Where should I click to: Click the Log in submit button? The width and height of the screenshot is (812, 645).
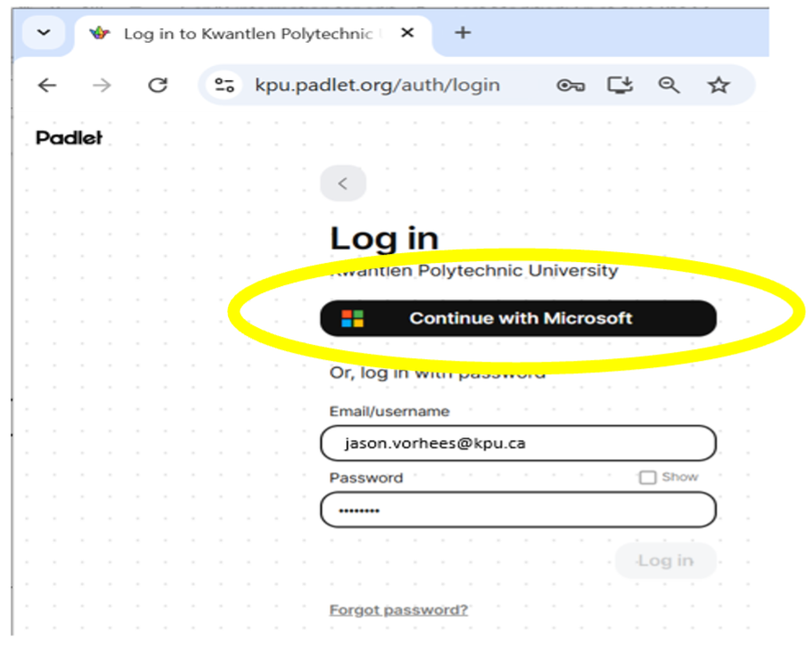665,560
